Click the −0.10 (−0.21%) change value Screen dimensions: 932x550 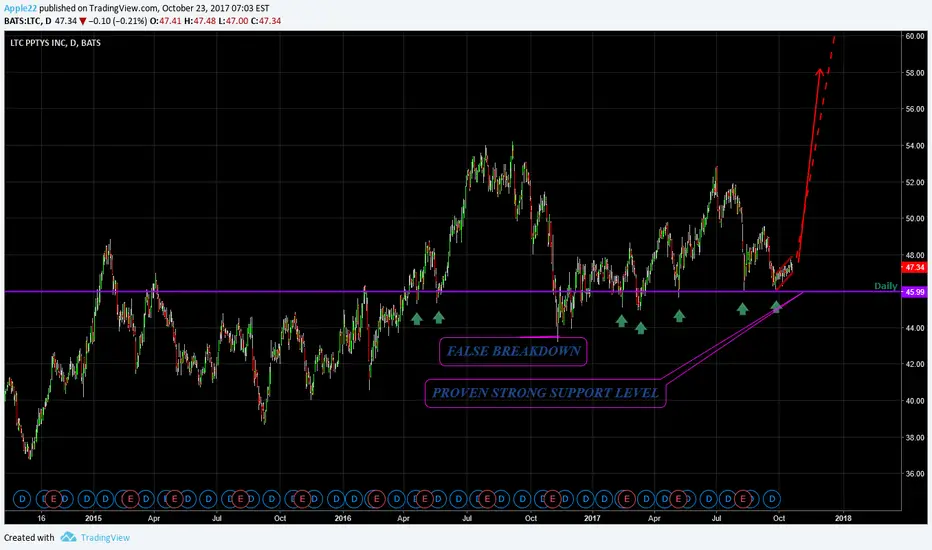[118, 21]
